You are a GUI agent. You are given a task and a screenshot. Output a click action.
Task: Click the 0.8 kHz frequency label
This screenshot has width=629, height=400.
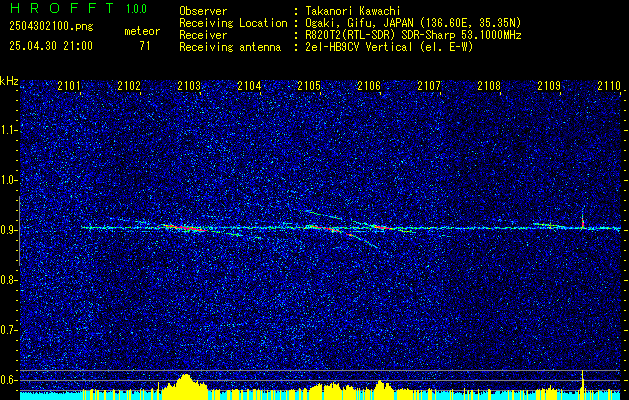coord(8,280)
